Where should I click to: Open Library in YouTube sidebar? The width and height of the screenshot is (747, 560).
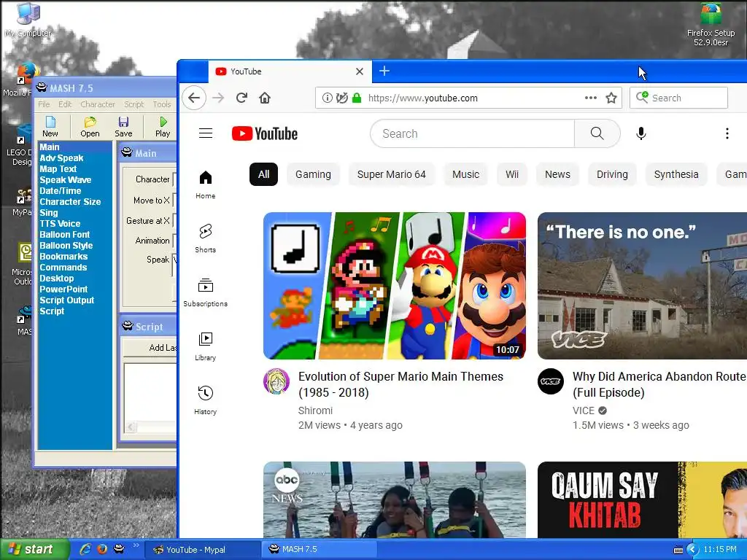coord(205,346)
